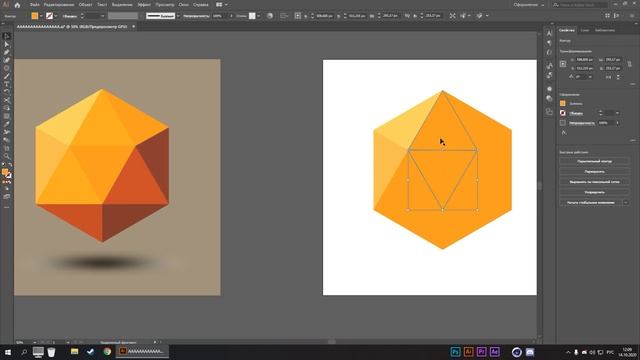Switch to the Библиотеки tab
This screenshot has height=360, width=640.
tap(604, 30)
